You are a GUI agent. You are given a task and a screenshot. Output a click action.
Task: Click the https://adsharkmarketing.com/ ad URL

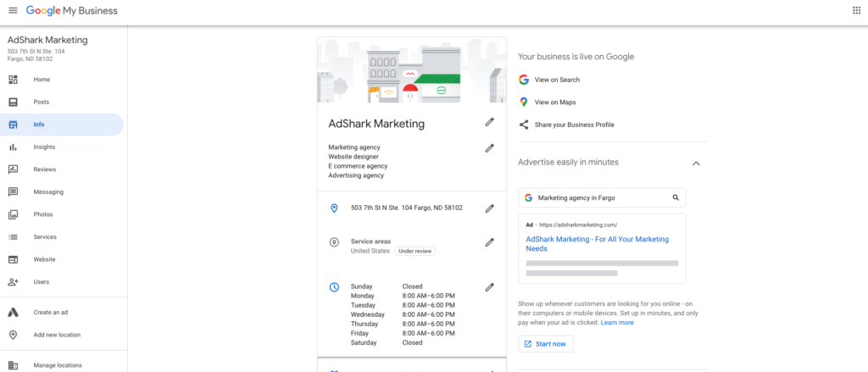tap(578, 225)
